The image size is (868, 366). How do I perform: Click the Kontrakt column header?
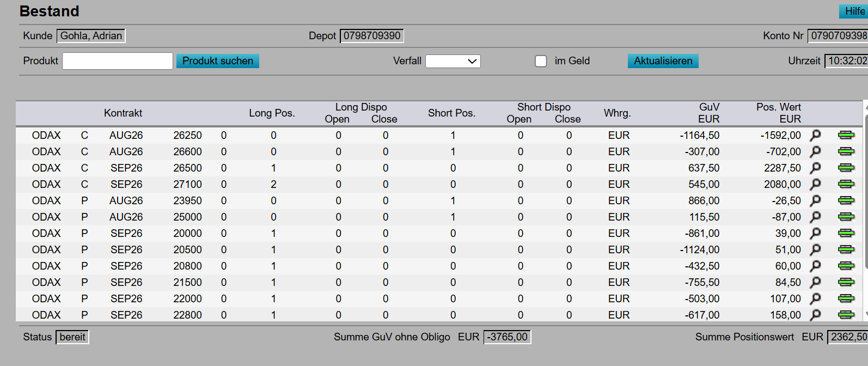tap(123, 113)
